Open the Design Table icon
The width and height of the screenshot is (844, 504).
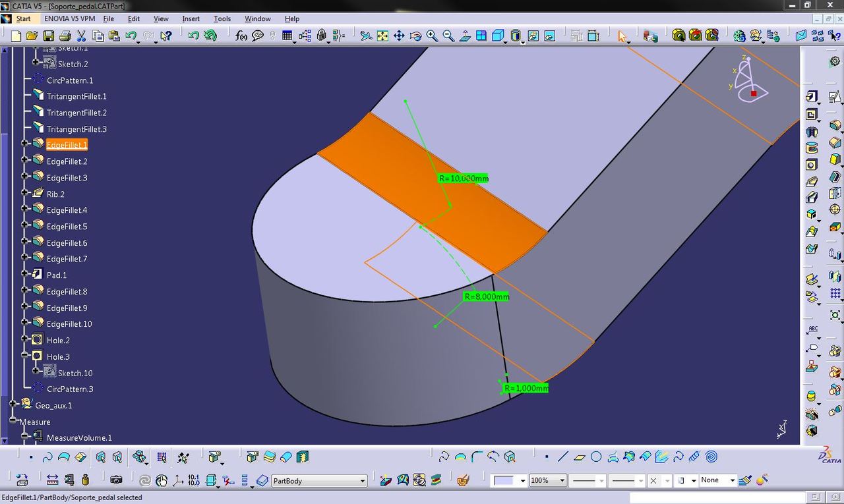tap(287, 36)
